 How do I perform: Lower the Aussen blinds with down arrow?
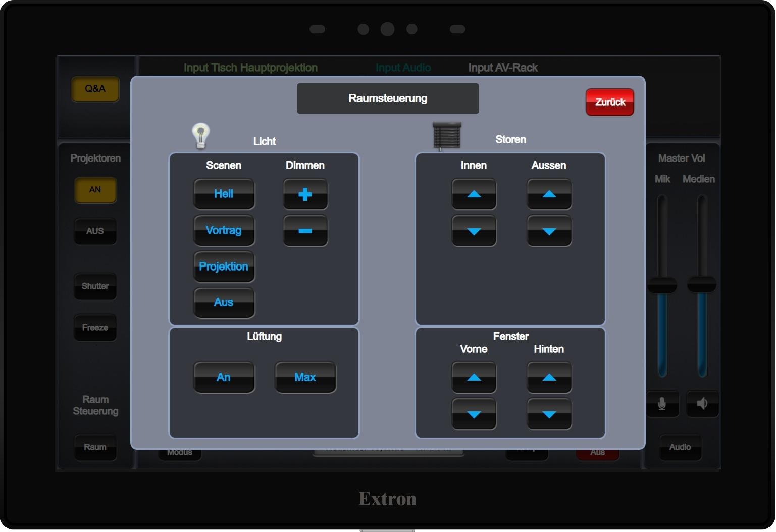549,231
